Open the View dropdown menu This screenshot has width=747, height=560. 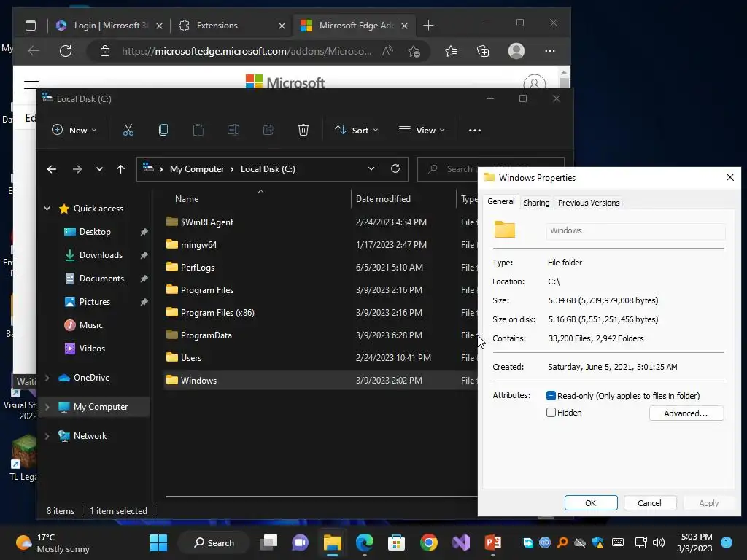click(422, 130)
